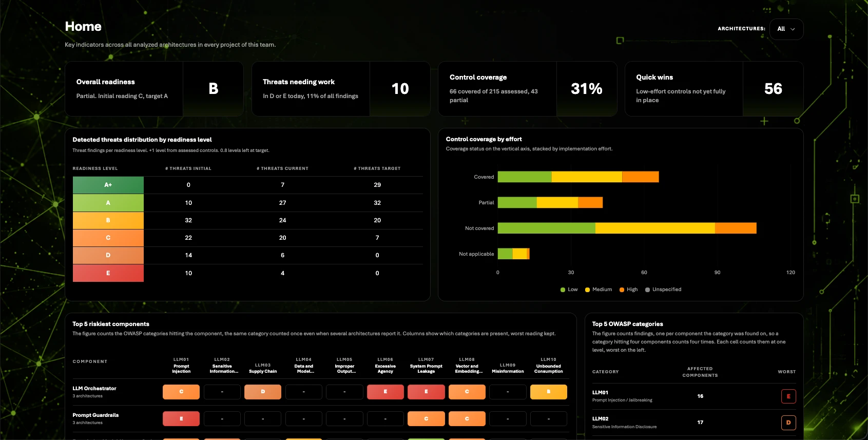Click the green segment of Not applicable bar
The image size is (868, 440).
pos(505,254)
